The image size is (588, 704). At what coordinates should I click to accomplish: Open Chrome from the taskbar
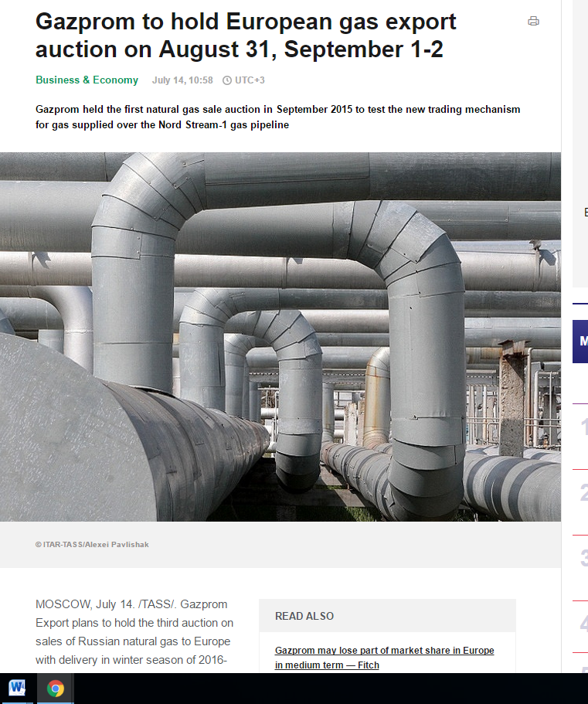[x=55, y=688]
